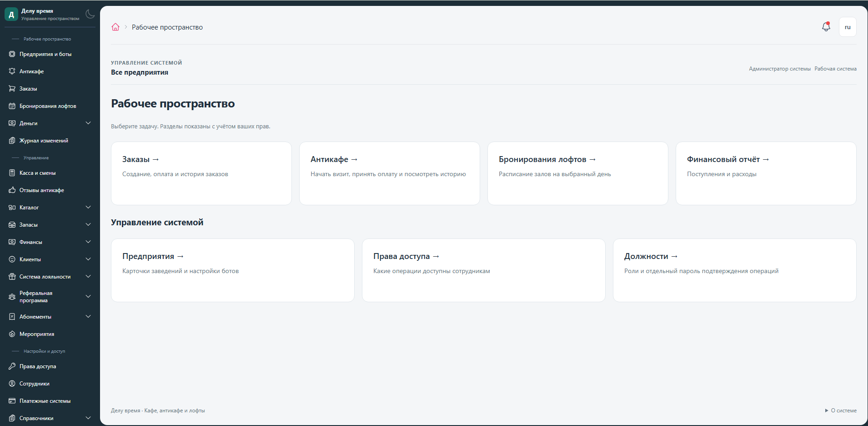Click Платежные системы card icon
Image resolution: width=868 pixels, height=426 pixels.
[12, 401]
